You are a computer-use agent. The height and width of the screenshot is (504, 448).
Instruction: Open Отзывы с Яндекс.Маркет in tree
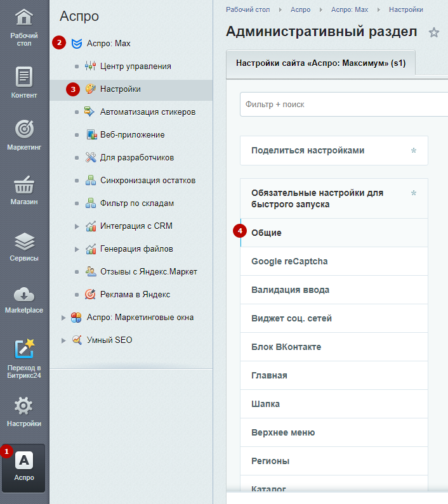[x=148, y=271]
